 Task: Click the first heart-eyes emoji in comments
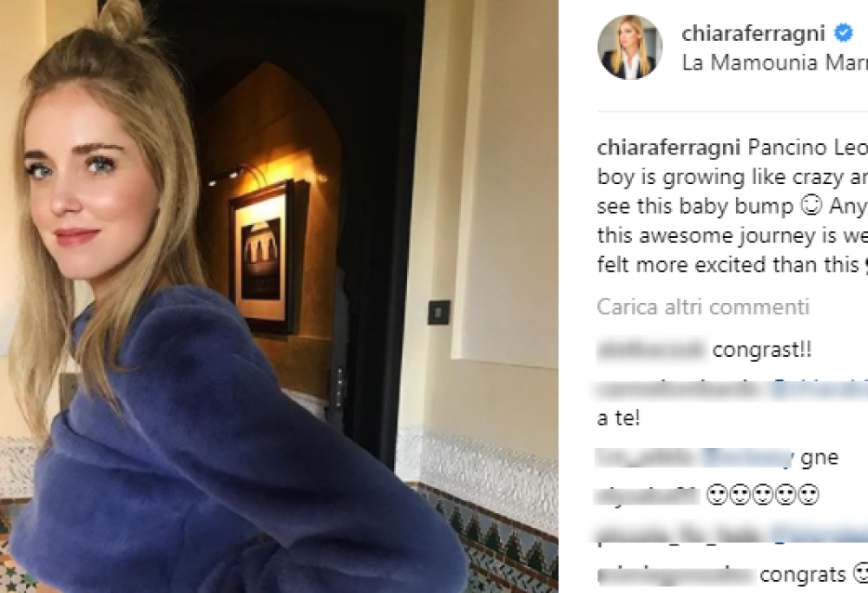tap(716, 495)
